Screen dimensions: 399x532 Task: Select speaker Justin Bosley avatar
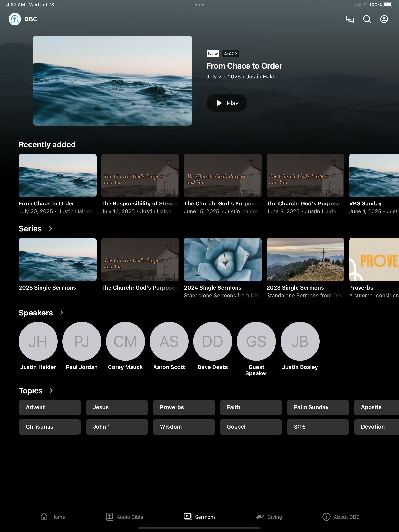coord(300,341)
